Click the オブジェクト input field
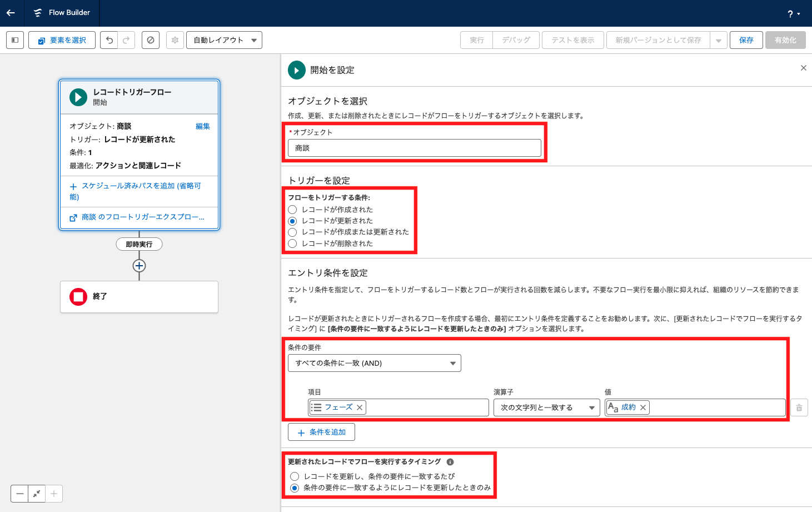Image resolution: width=812 pixels, height=512 pixels. pos(414,148)
